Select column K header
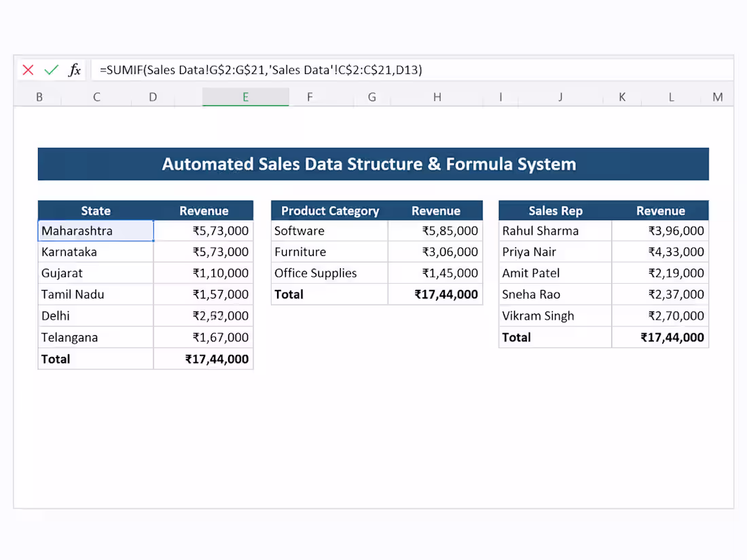This screenshot has height=560, width=747. coord(622,97)
